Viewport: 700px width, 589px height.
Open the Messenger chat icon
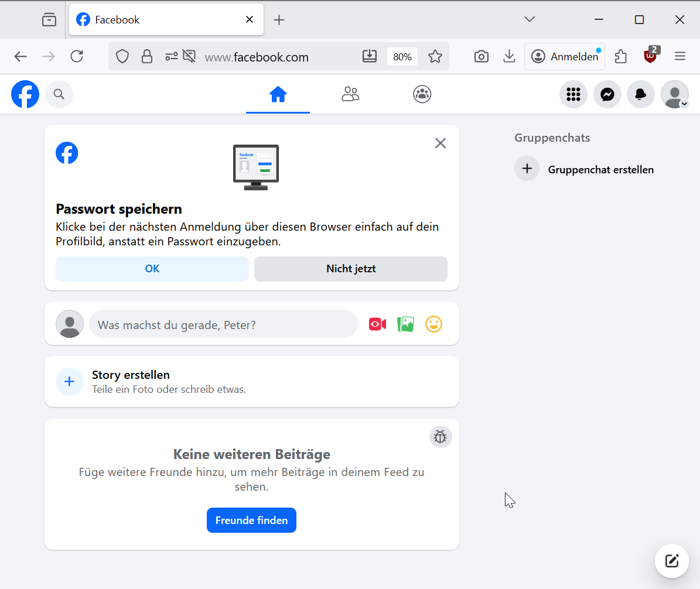coord(607,94)
